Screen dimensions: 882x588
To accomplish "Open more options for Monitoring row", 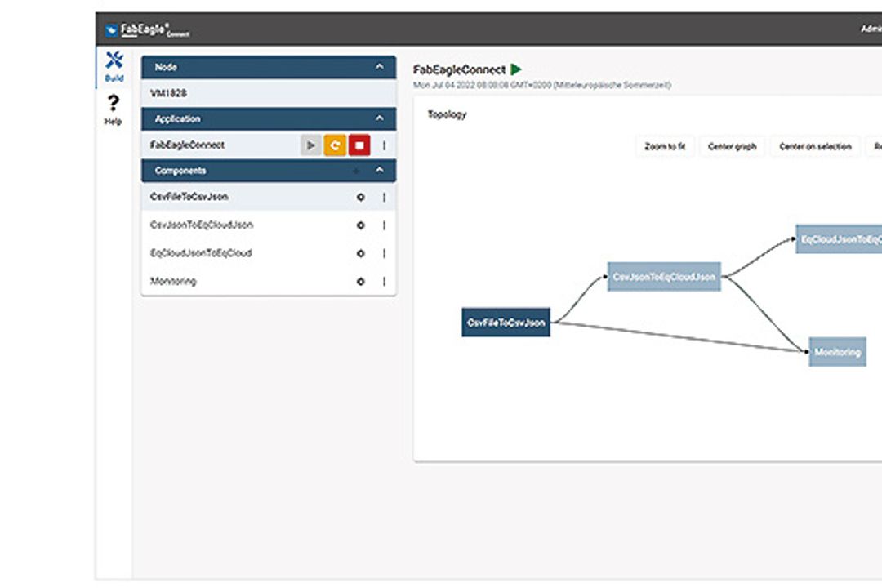I will point(384,281).
